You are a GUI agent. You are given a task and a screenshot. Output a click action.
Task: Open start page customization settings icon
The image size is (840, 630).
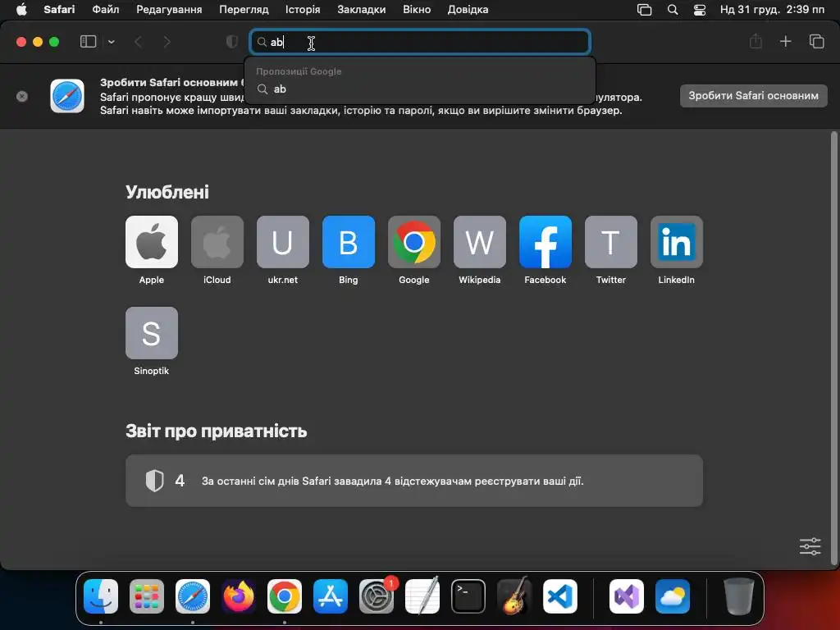(810, 546)
